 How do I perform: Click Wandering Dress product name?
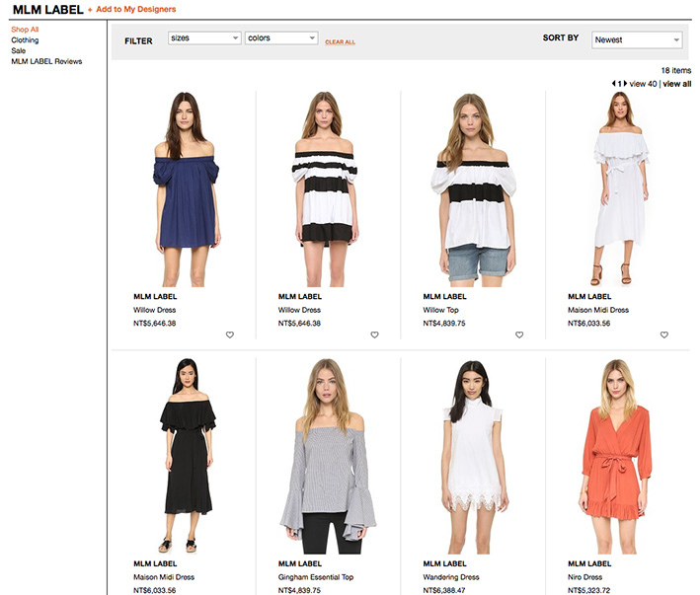451,577
